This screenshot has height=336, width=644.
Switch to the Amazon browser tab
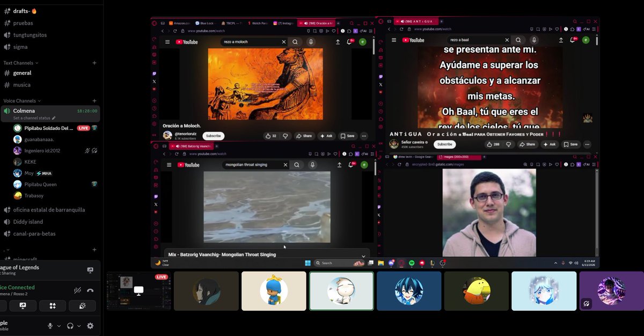(180, 23)
